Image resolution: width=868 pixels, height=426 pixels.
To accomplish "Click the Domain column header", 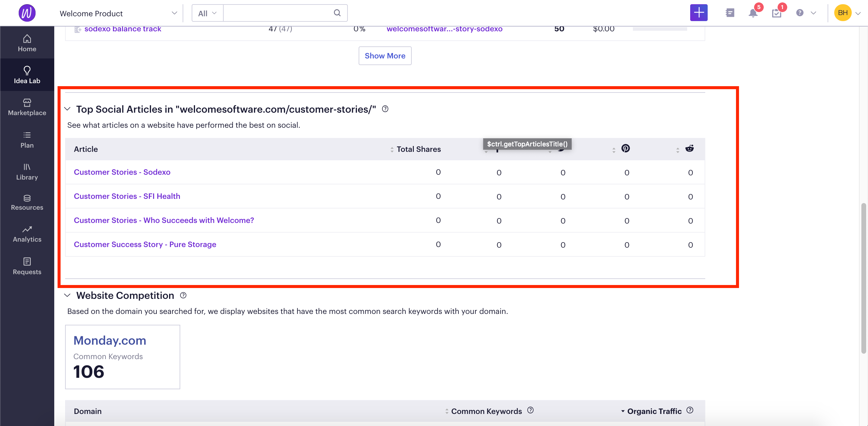I will 88,411.
